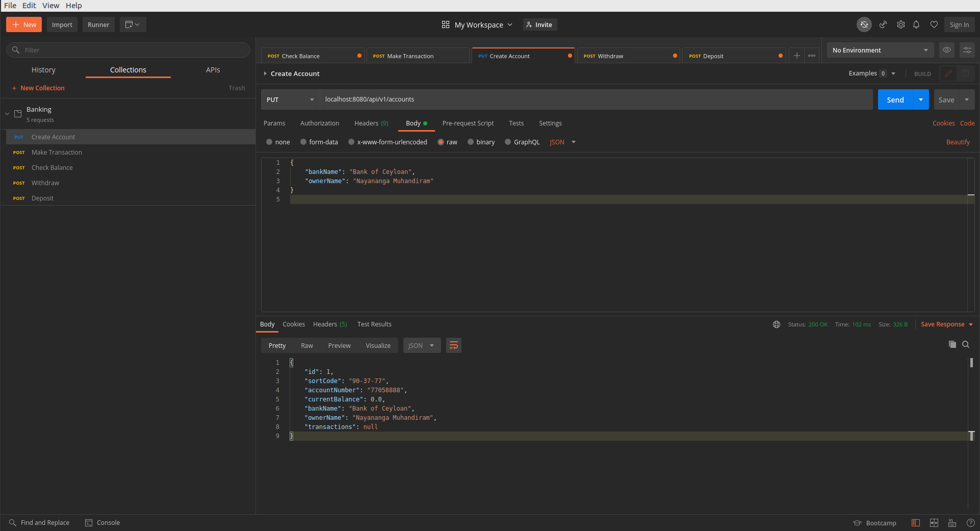Copy response body with clipboard icon
The height and width of the screenshot is (531, 980).
point(952,344)
